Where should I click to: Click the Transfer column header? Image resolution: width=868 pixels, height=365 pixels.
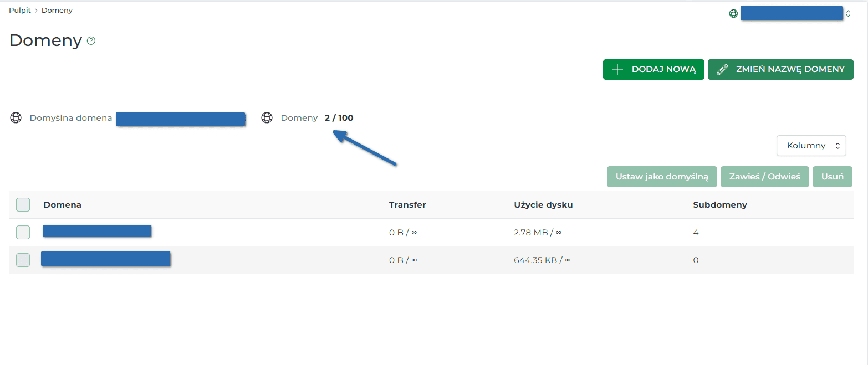[407, 205]
